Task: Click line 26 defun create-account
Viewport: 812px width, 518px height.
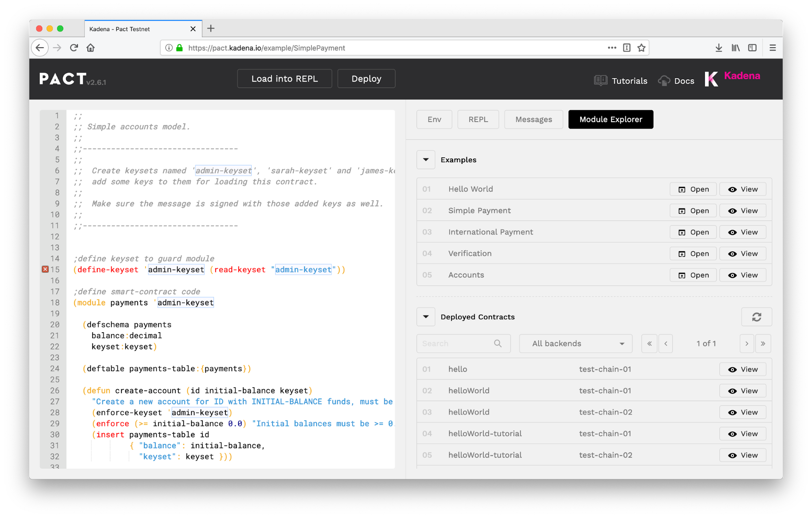Action: 197,391
